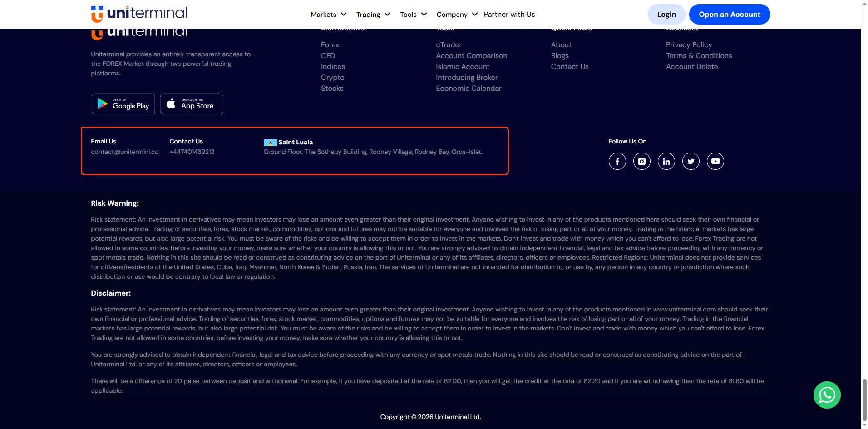Select Partner with Us menu item
This screenshot has height=429, width=868.
click(509, 15)
